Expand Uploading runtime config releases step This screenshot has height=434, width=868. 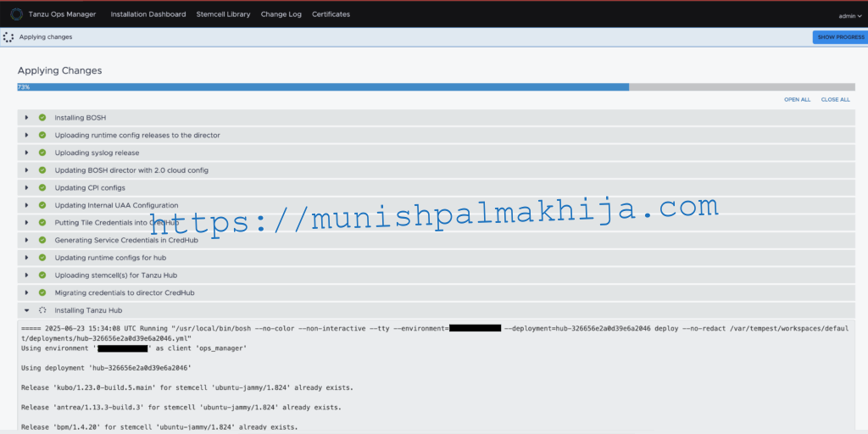pos(26,135)
